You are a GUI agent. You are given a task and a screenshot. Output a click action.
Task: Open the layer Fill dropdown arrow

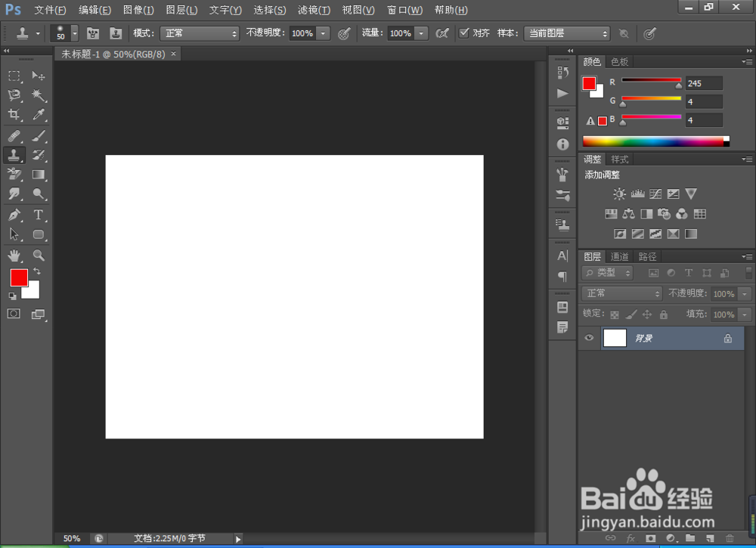pos(745,314)
